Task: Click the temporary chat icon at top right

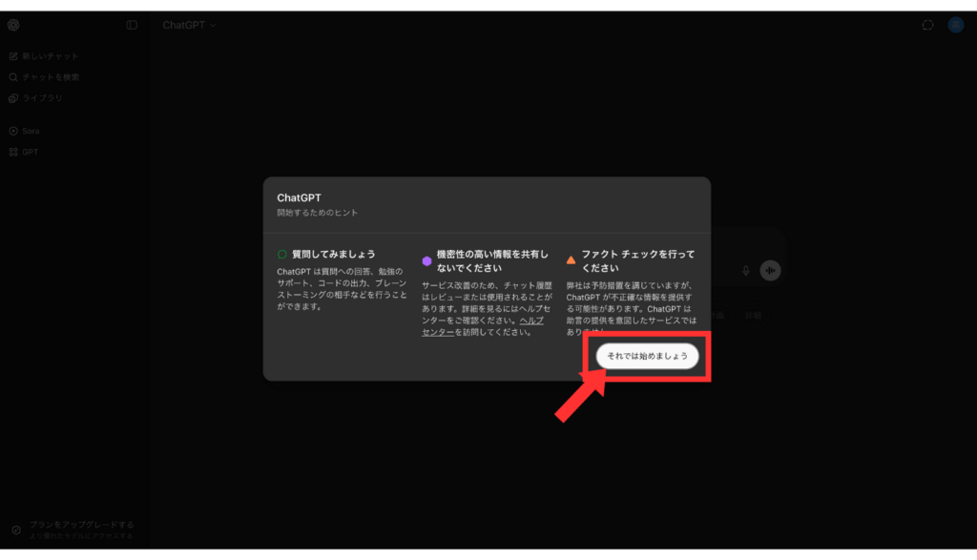Action: coord(927,25)
